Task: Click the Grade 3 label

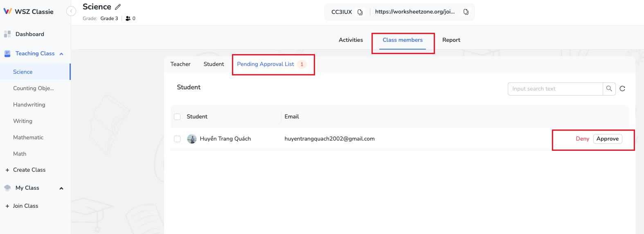Action: (109, 18)
